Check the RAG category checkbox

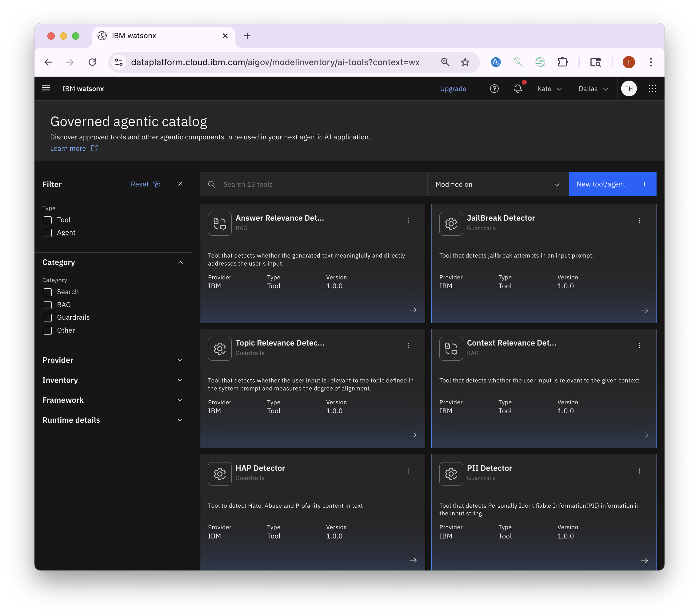tap(48, 305)
